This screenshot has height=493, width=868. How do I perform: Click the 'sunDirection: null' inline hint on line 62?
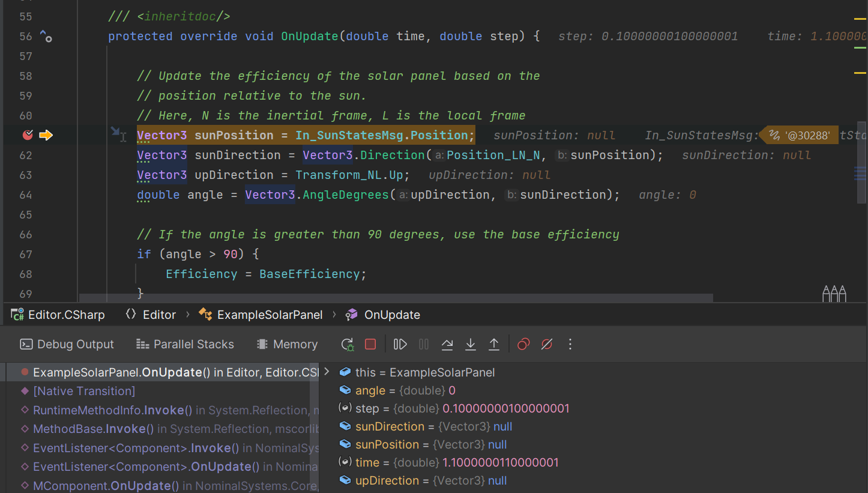(x=747, y=155)
